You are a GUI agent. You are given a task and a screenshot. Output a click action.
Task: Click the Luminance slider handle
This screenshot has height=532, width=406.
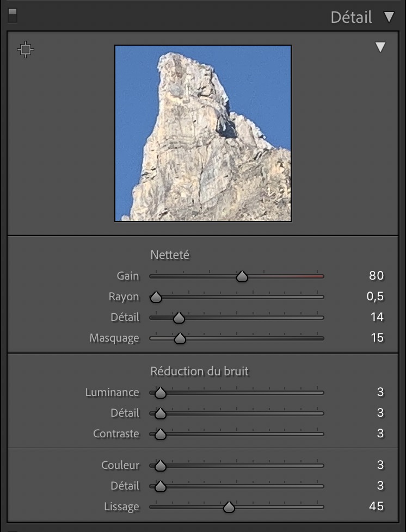click(160, 393)
